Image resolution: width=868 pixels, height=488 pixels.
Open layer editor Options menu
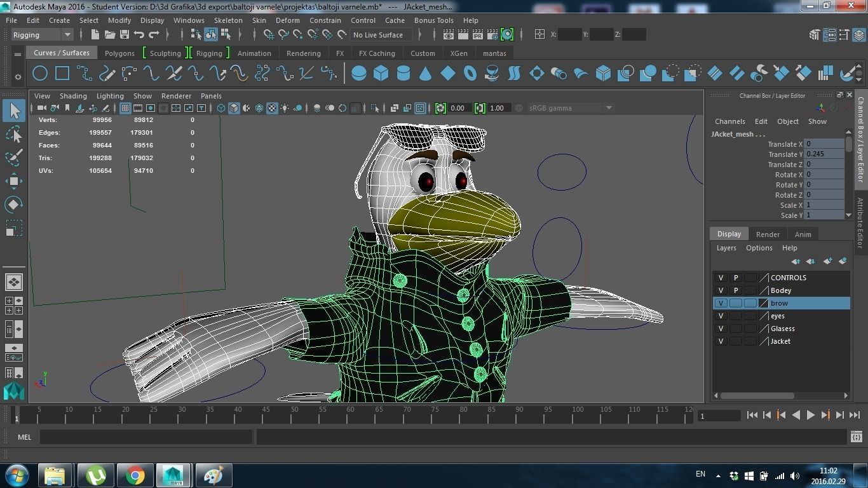point(759,248)
